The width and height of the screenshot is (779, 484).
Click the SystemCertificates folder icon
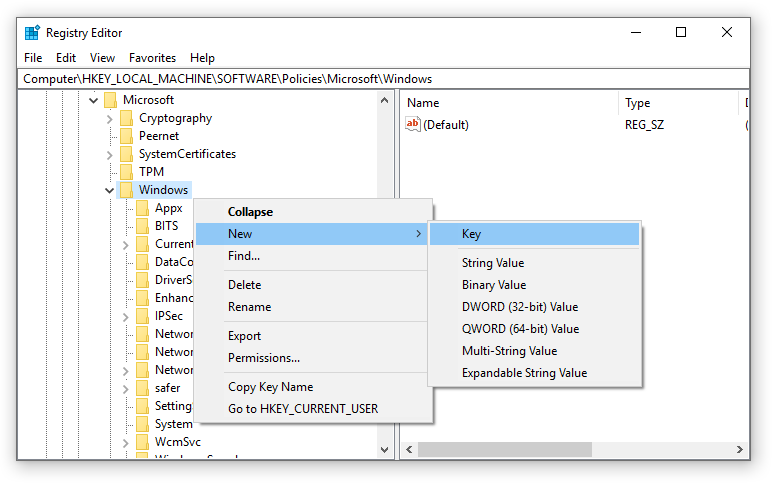(x=127, y=154)
